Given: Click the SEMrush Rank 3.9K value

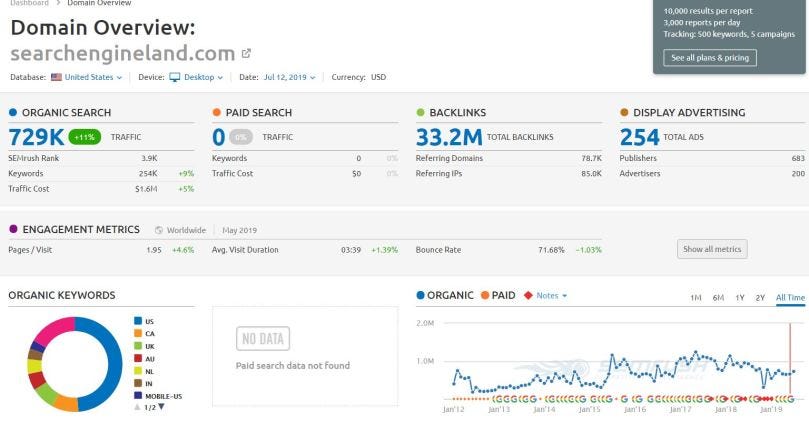Looking at the screenshot, I should point(150,158).
